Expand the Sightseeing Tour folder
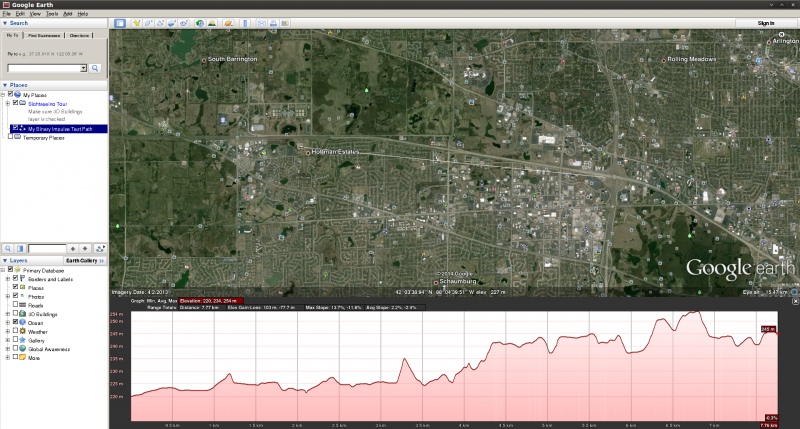800x429 pixels. (8, 104)
